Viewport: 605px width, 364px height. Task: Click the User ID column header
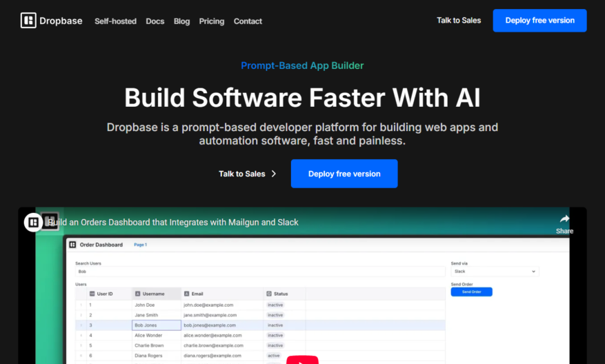[x=109, y=294]
